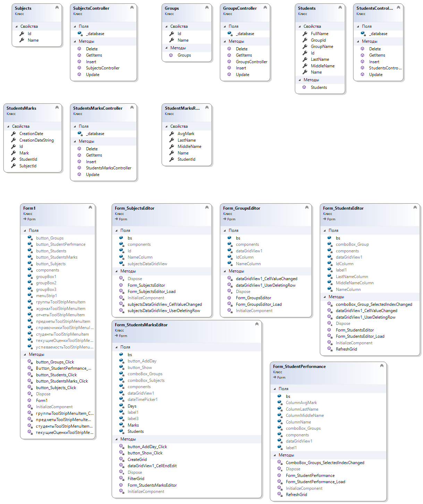This screenshot has width=423, height=504.
Task: Click field icon beside dateTimePicker1 in Form_StudentsMarksEditor
Action: [121, 400]
